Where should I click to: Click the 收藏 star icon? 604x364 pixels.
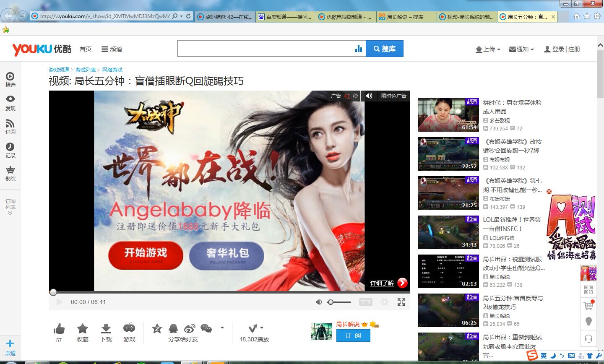click(x=83, y=328)
